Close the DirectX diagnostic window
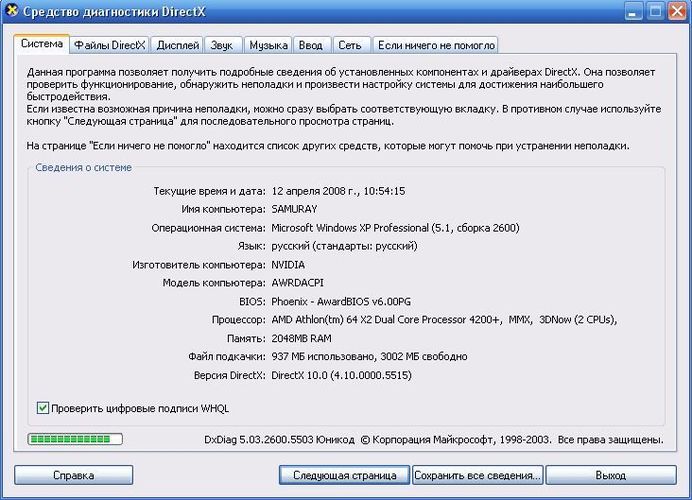This screenshot has height=500, width=692. [677, 11]
